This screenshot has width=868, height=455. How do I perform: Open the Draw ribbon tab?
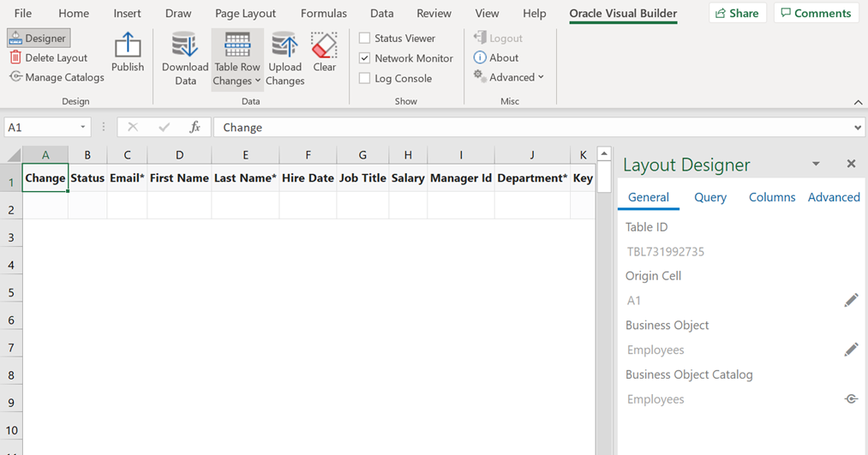point(178,14)
